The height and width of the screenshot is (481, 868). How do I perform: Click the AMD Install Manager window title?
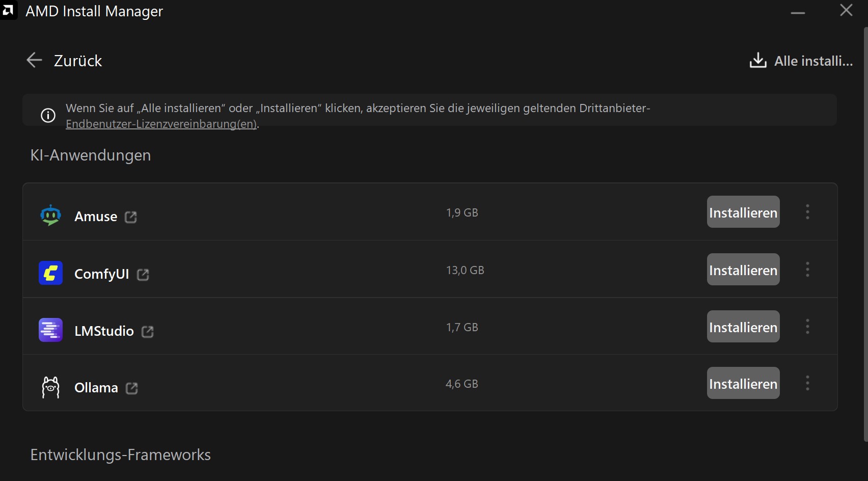click(94, 11)
